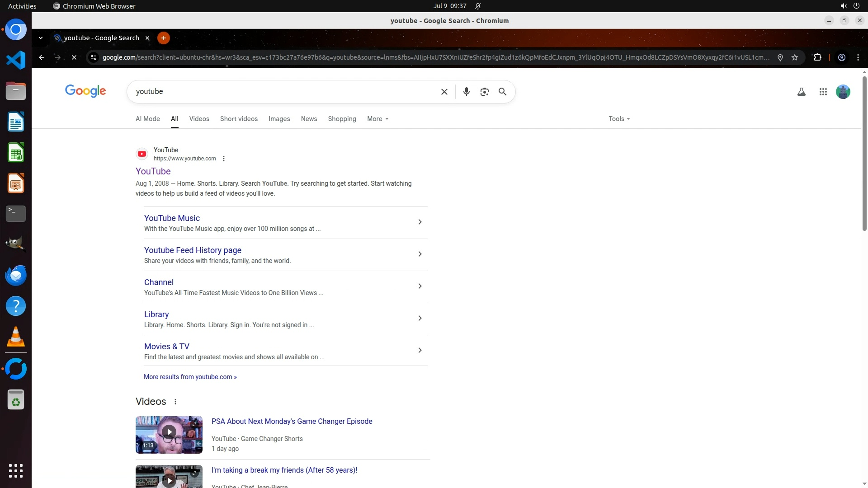The width and height of the screenshot is (868, 488).
Task: Launch VLC from the dock
Action: pos(16,337)
